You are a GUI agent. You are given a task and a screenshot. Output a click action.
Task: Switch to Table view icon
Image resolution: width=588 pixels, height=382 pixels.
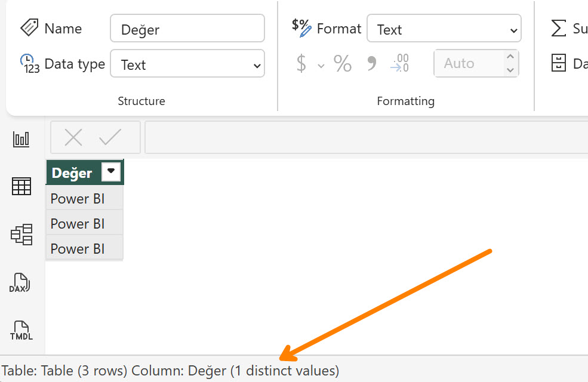(x=21, y=187)
